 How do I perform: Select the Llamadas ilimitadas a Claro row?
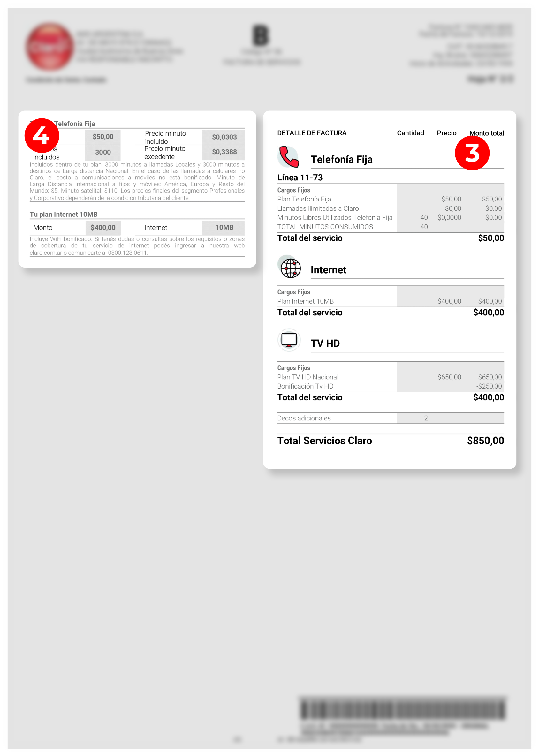[x=391, y=208]
